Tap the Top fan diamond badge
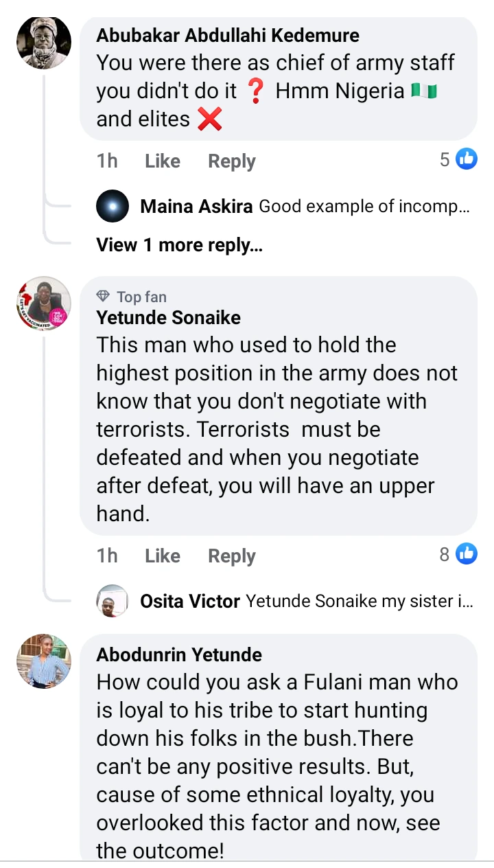494x868 pixels. pyautogui.click(x=104, y=297)
